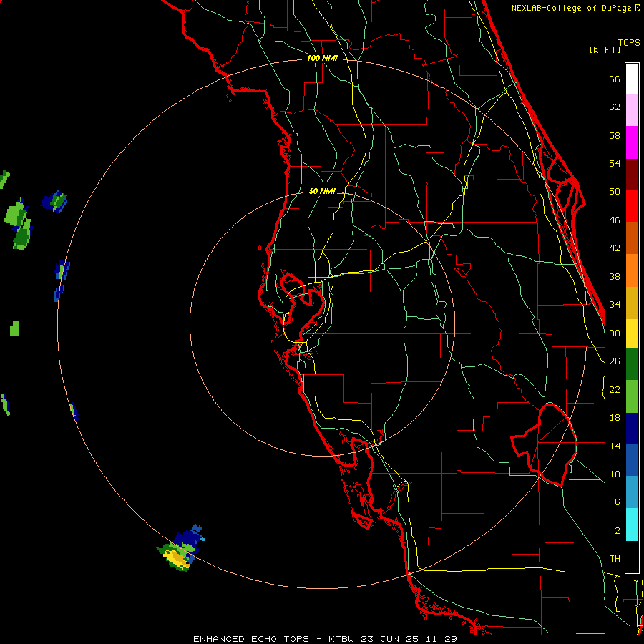Click the black TH legend swatch
The image size is (644, 644).
point(632,557)
